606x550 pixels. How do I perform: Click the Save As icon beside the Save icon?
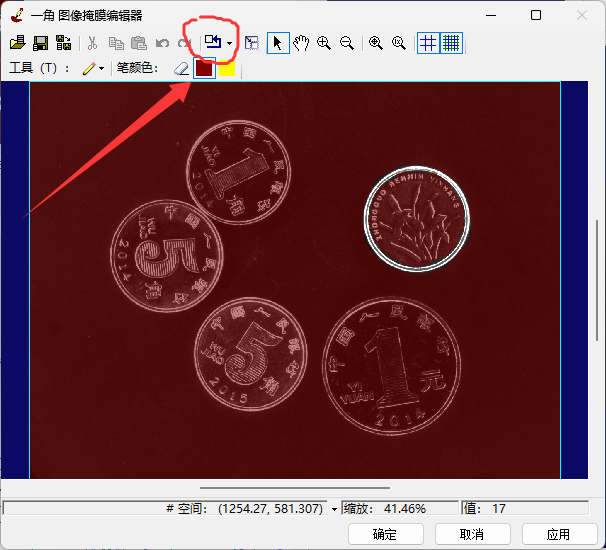64,43
